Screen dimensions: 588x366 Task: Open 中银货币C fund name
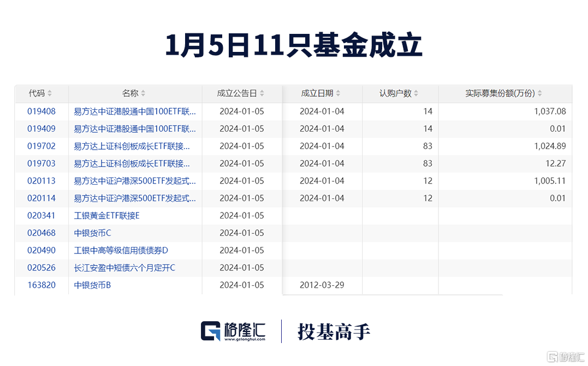coord(92,233)
